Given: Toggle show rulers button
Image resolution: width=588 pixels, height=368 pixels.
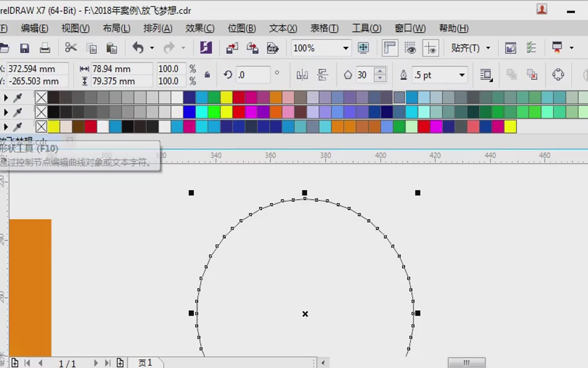Looking at the screenshot, I should pos(390,48).
